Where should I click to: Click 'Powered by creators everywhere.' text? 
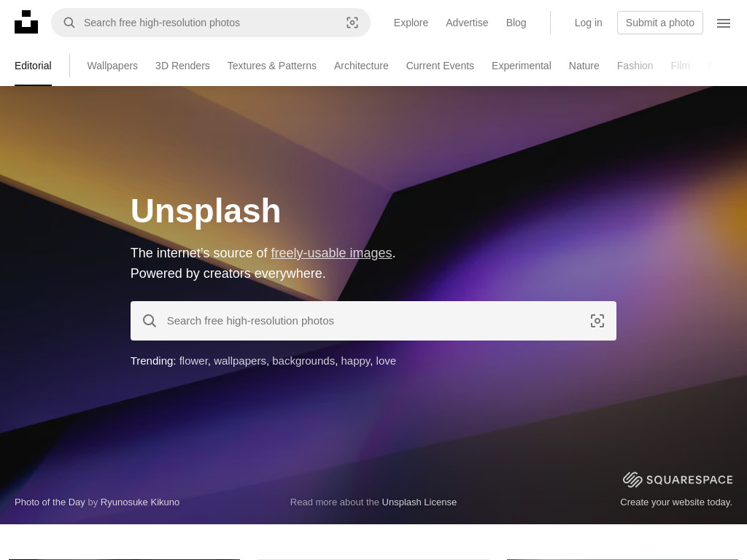pyautogui.click(x=228, y=273)
